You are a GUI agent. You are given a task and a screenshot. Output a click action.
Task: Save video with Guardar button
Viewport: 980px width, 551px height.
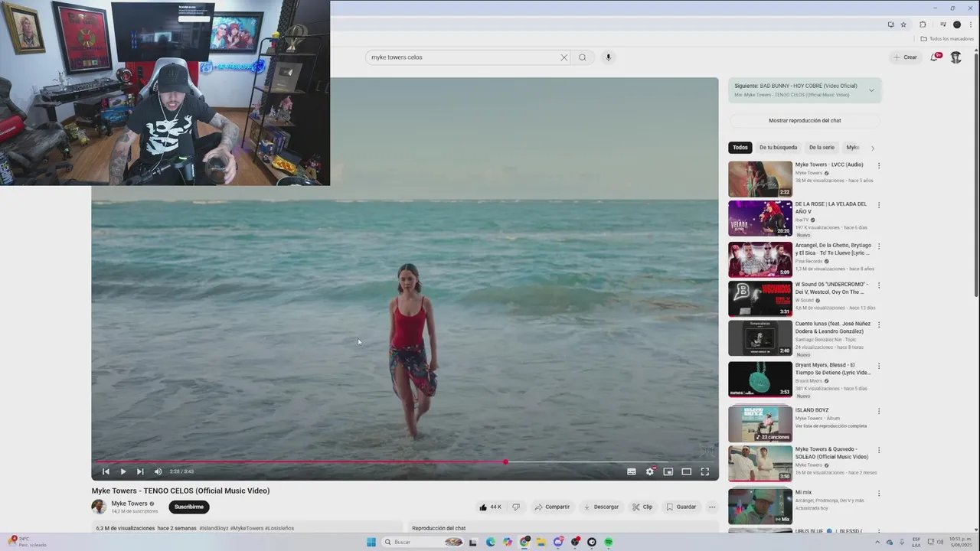point(681,507)
